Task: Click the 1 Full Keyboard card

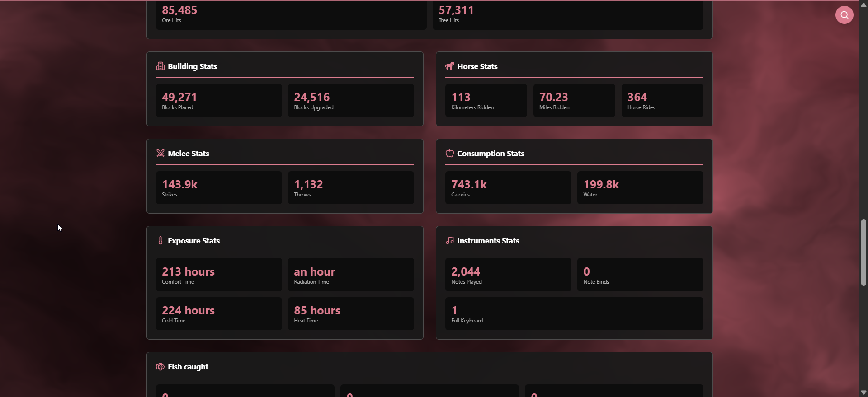Action: pyautogui.click(x=574, y=313)
